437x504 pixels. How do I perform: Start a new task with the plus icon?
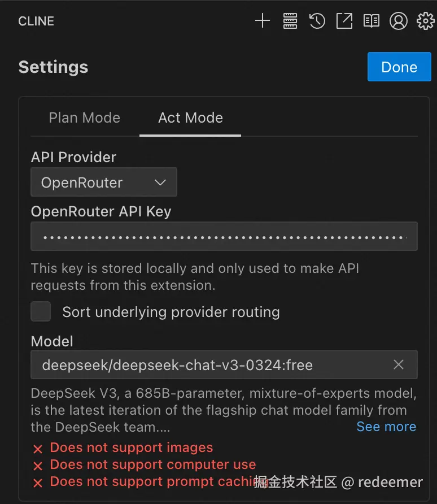(x=263, y=21)
